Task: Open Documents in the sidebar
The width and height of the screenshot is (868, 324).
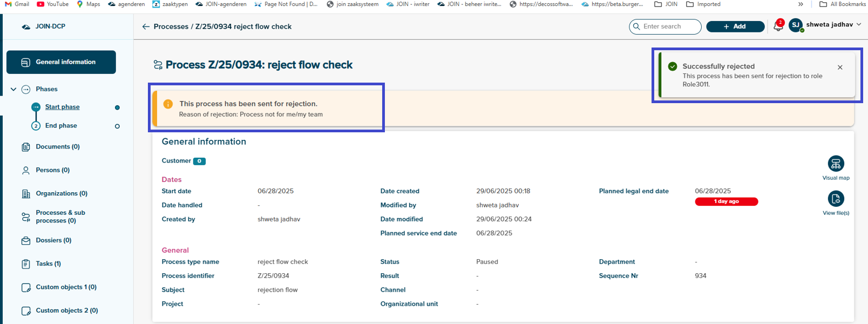Action: point(57,147)
